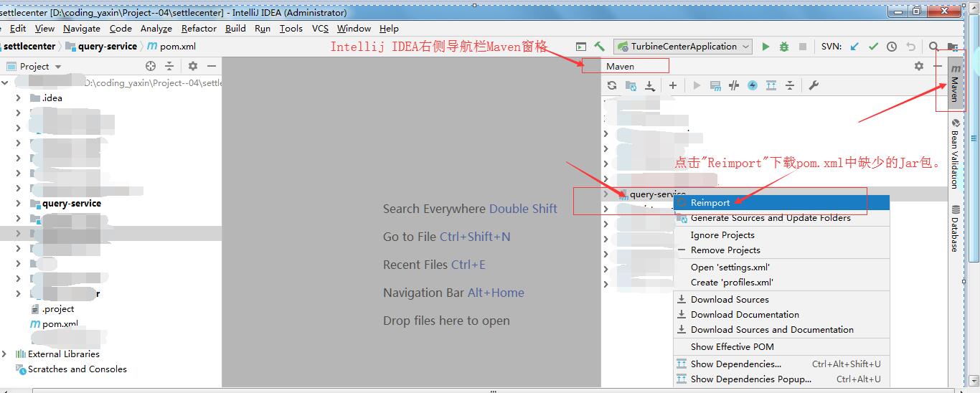The height and width of the screenshot is (393, 980).
Task: Select Ignore Projects menu entry
Action: (781, 235)
